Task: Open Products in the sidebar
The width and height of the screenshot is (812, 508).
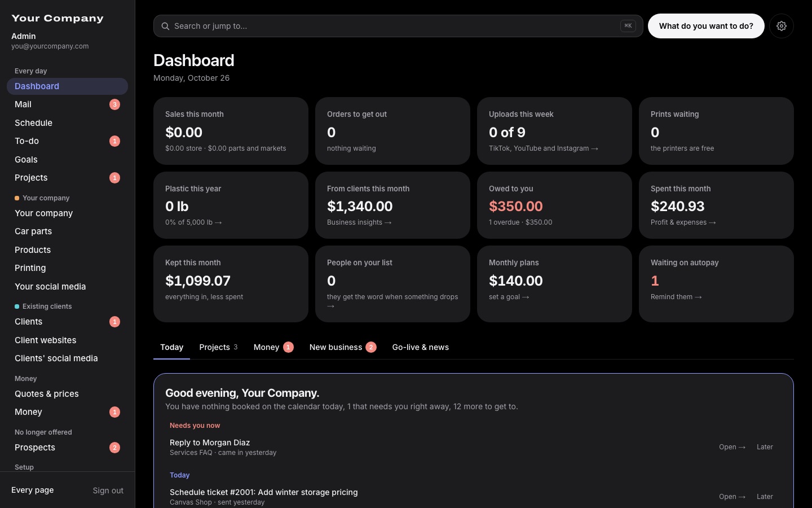Action: (67, 250)
